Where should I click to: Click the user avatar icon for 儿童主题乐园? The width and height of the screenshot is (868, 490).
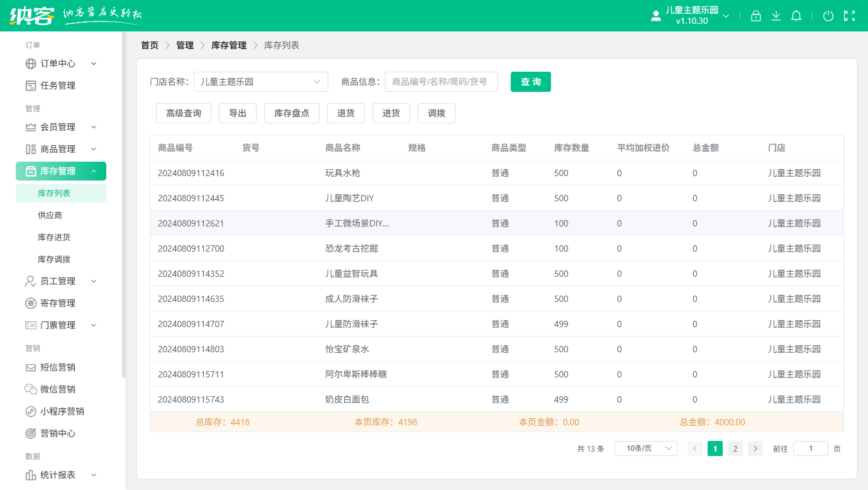coord(655,15)
